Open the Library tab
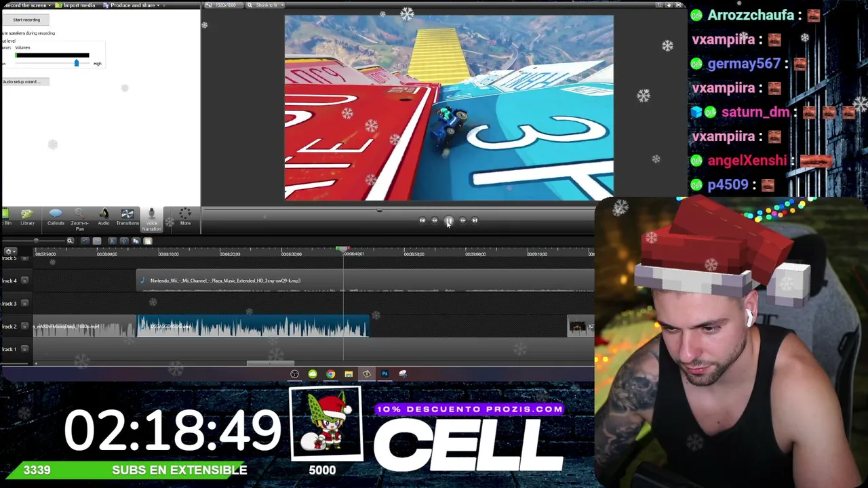This screenshot has height=488, width=868. coord(27,217)
